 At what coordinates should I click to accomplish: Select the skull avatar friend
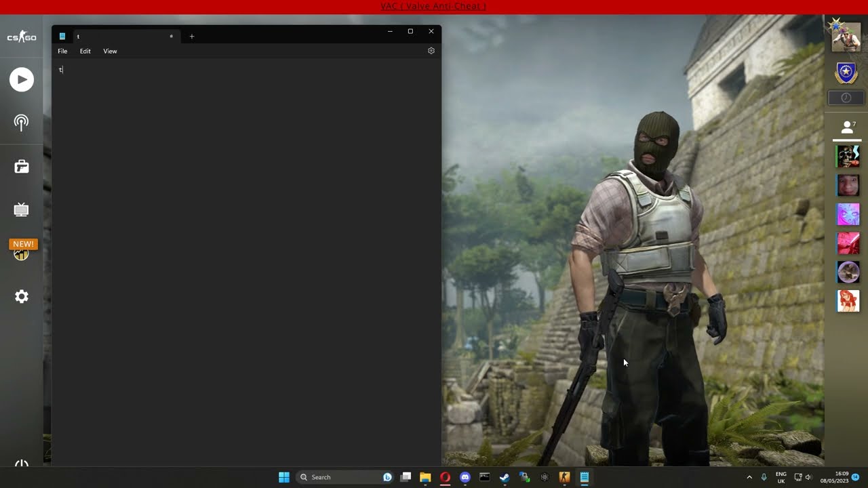848,156
